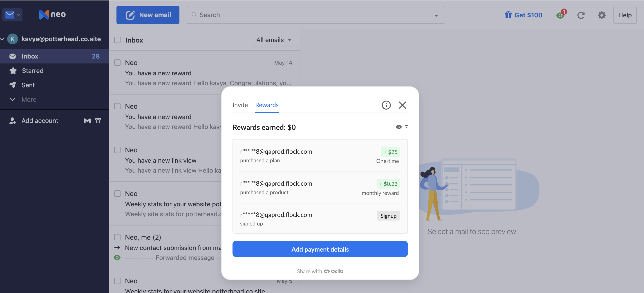This screenshot has width=644, height=293.
Task: Open the May 14 new reward email
Action: point(205,72)
